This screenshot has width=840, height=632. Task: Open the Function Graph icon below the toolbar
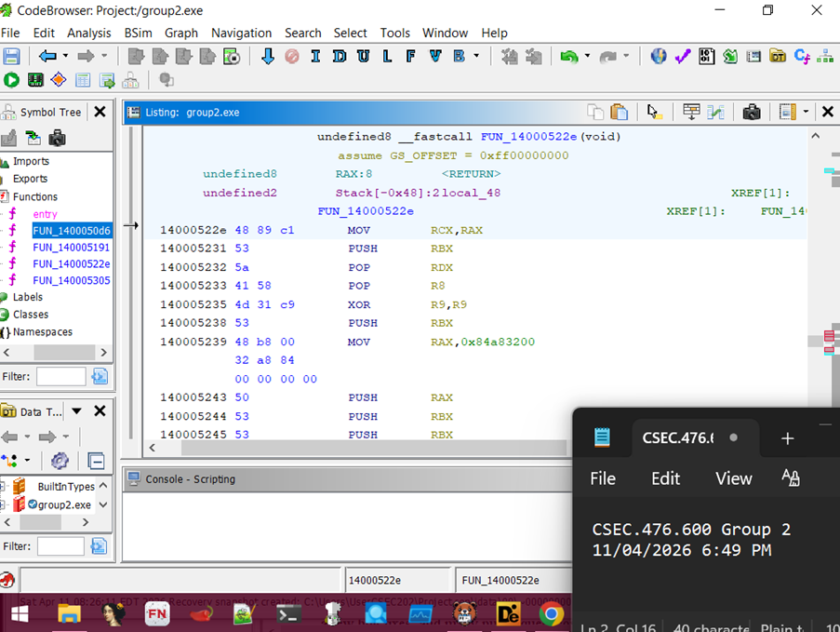(x=58, y=79)
